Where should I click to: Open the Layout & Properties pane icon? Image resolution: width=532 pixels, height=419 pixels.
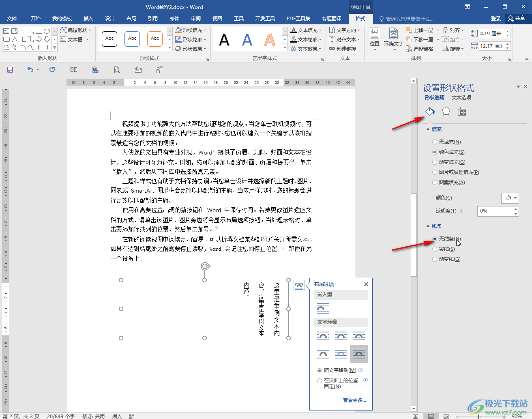462,112
